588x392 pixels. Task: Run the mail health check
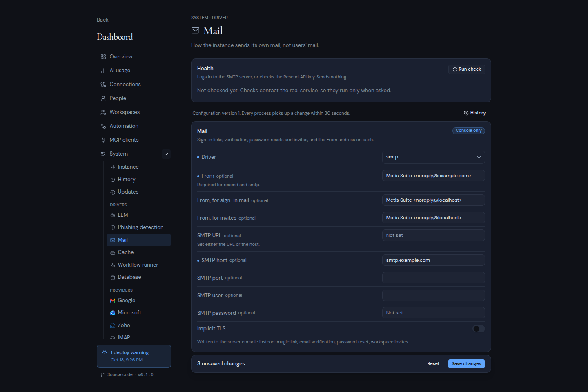(467, 69)
